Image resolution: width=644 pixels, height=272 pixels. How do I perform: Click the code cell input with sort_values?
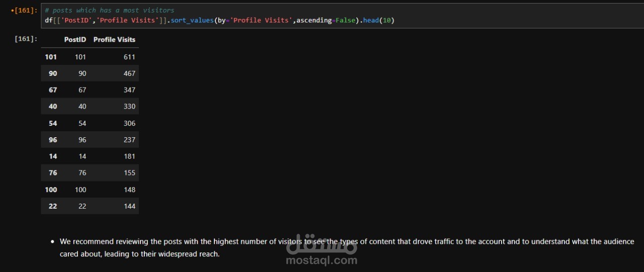click(x=341, y=16)
